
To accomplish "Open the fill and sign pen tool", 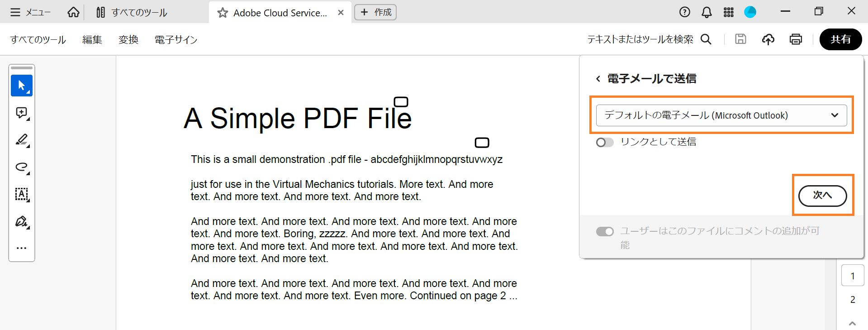I will [x=21, y=221].
